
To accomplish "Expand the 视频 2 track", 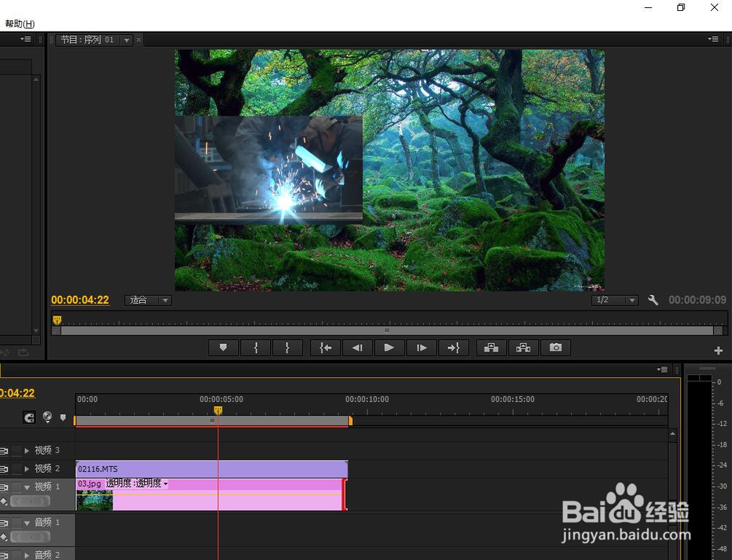I will (26, 469).
